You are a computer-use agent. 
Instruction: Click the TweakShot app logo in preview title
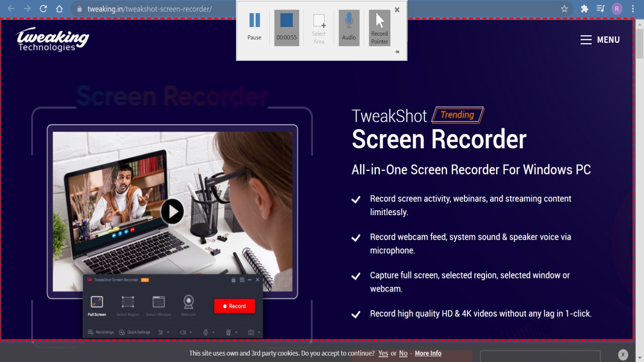[x=89, y=280]
